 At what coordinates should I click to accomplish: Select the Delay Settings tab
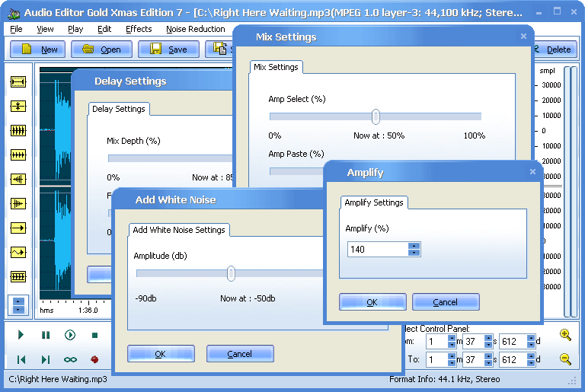coord(119,109)
